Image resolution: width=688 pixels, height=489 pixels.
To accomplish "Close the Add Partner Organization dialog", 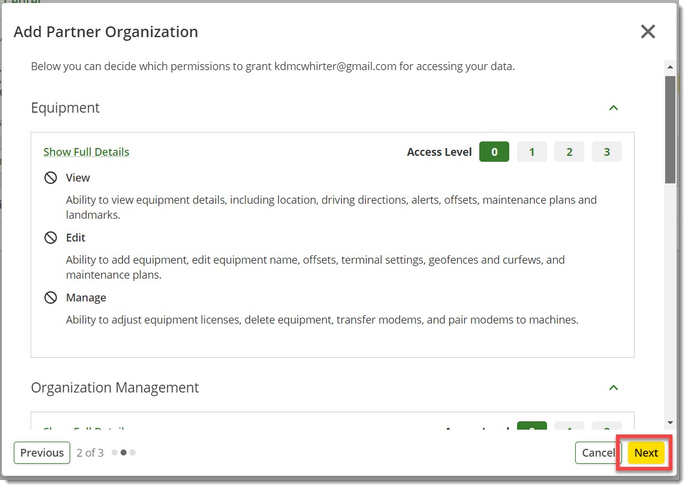I will coord(648,32).
